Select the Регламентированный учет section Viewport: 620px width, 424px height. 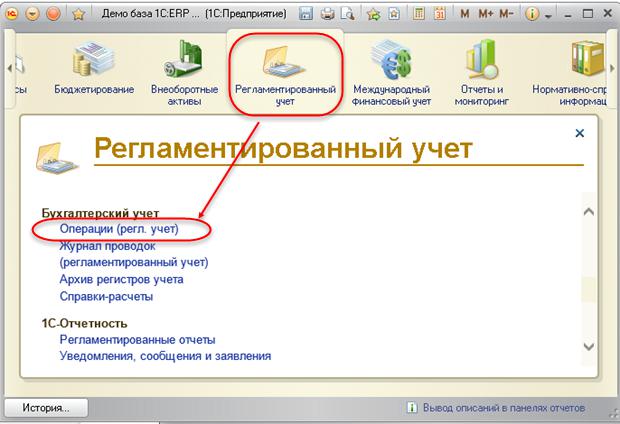[285, 74]
